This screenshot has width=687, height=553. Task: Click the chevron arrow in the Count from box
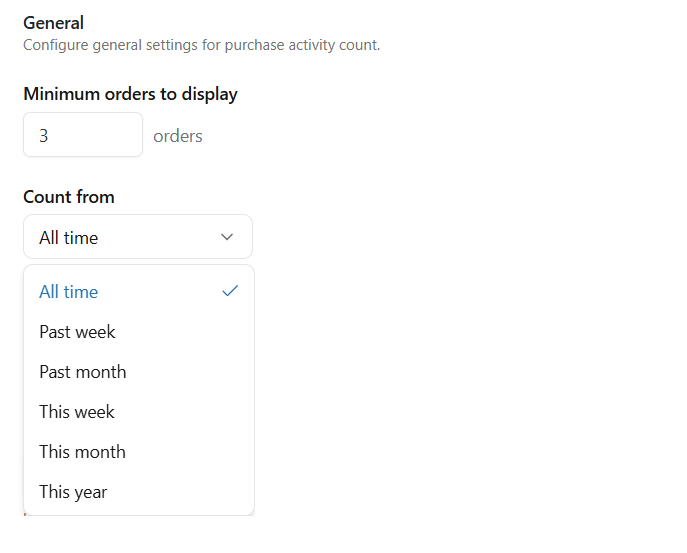click(x=227, y=237)
